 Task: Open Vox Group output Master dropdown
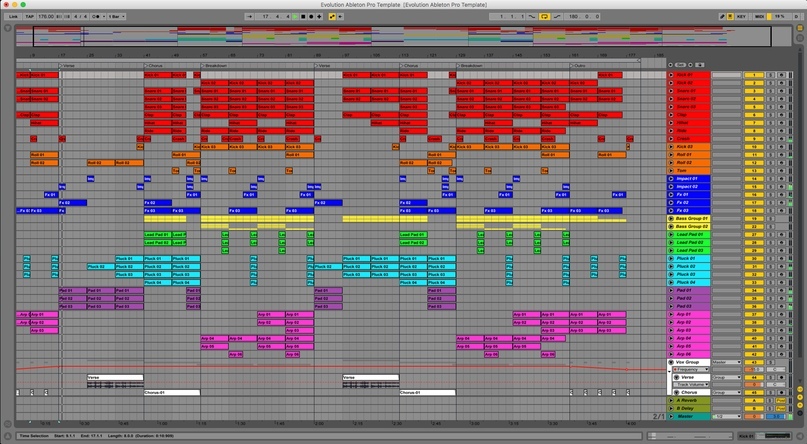coord(726,362)
